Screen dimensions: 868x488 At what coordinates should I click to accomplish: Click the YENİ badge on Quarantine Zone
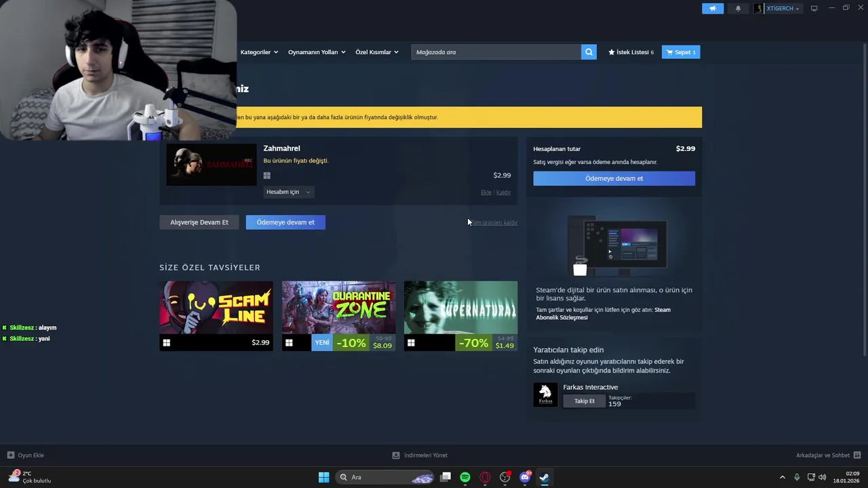pyautogui.click(x=322, y=343)
